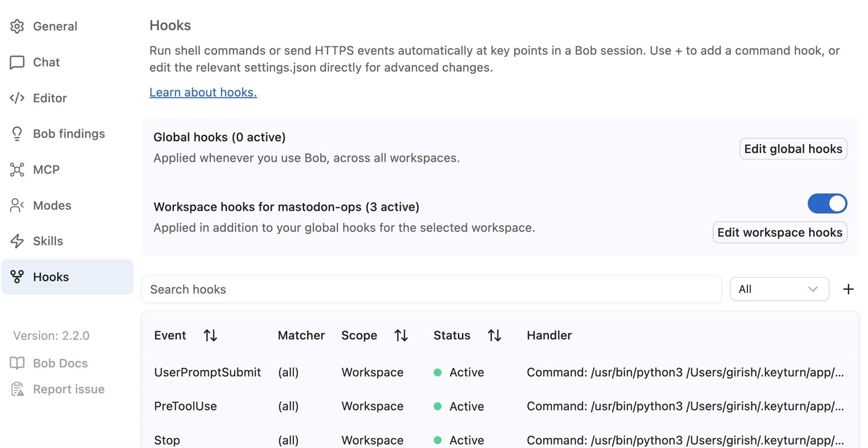Select the Hooks settings section

(x=67, y=277)
